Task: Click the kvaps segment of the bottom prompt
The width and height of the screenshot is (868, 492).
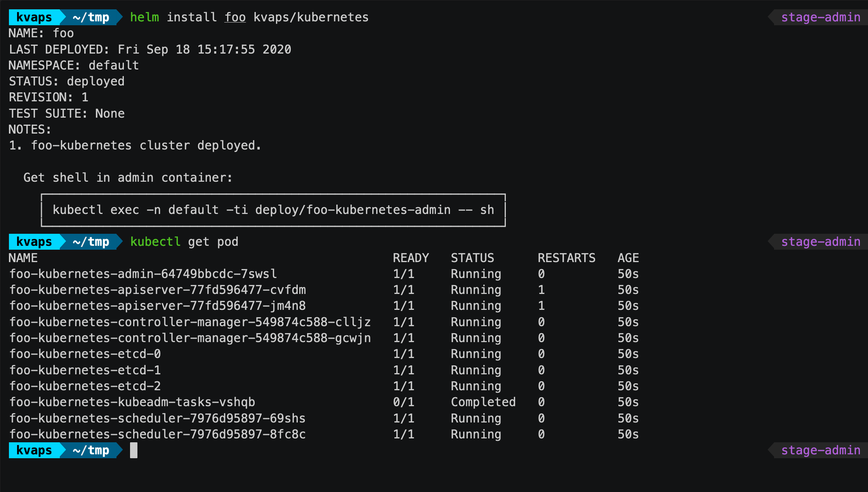Action: [x=34, y=450]
